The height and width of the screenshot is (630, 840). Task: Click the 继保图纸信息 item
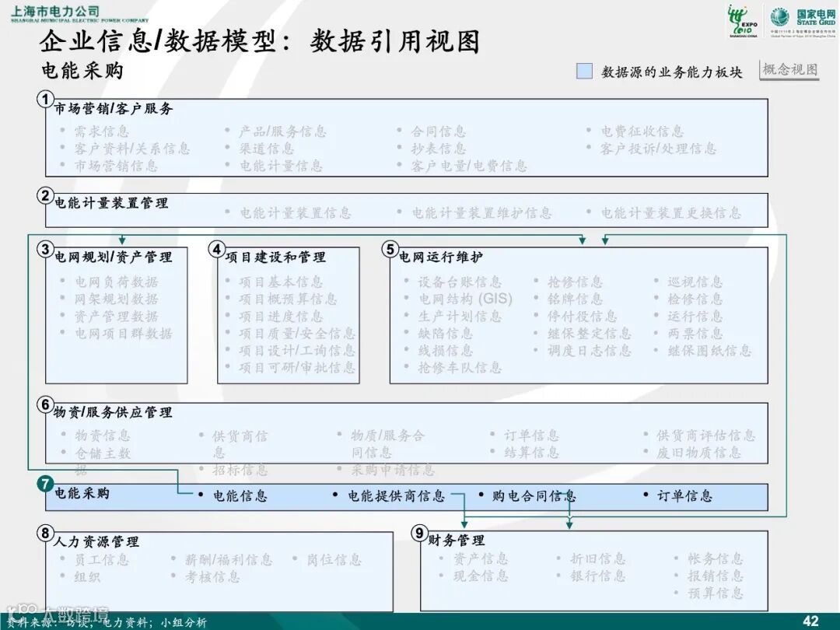pyautogui.click(x=709, y=350)
